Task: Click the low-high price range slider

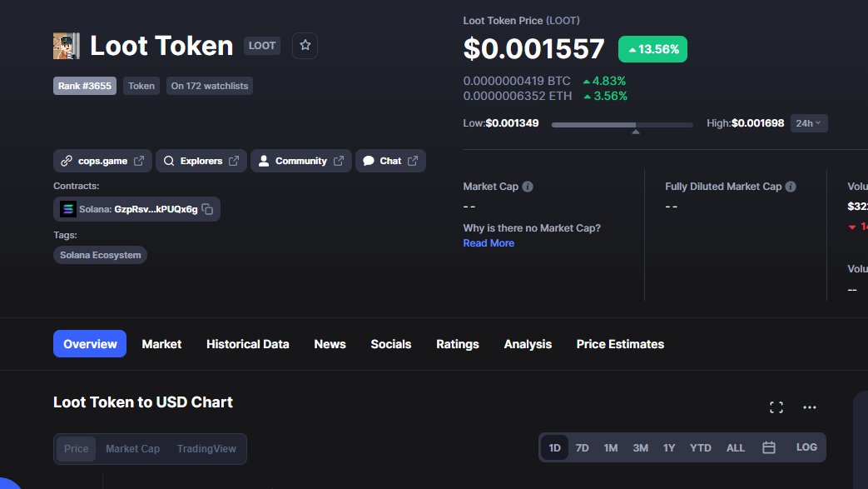Action: click(x=622, y=125)
